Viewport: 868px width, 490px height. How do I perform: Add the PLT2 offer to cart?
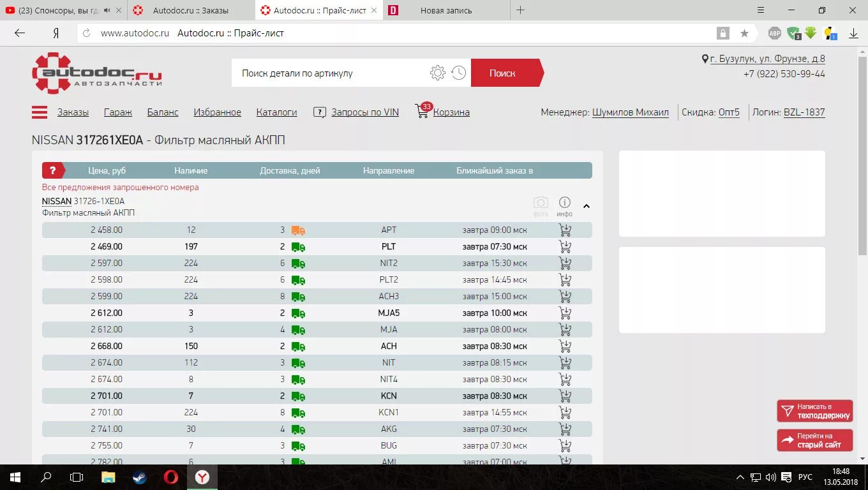tap(565, 280)
